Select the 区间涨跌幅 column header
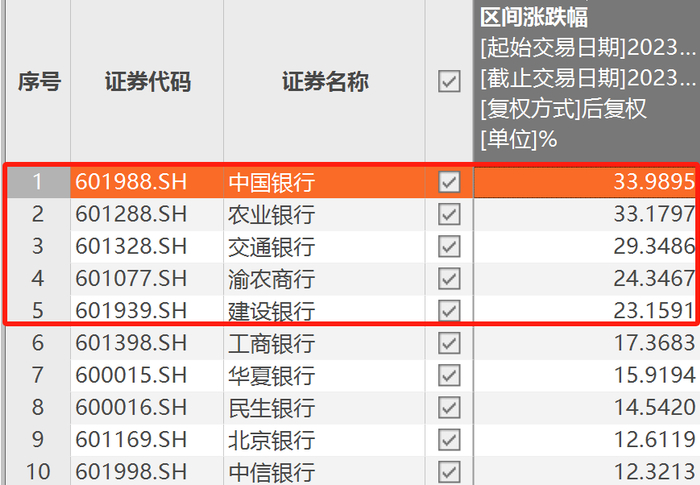Viewport: 700px width, 485px height. 534,17
